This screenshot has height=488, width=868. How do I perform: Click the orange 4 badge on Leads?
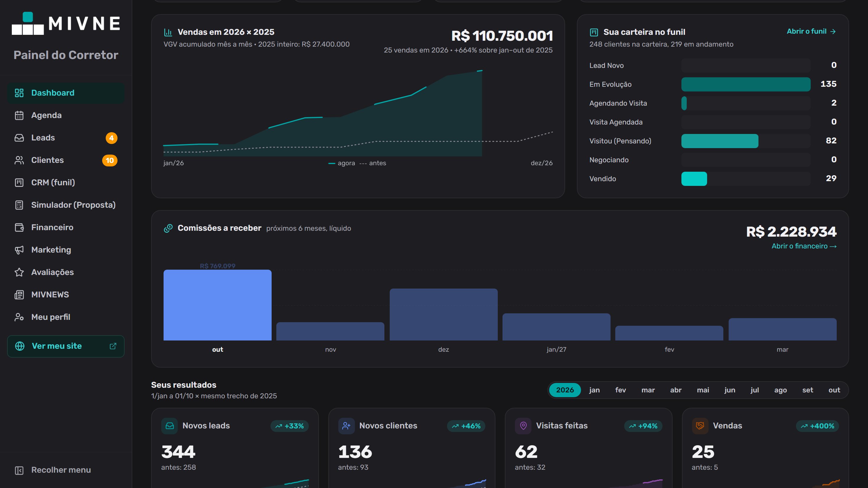[112, 138]
